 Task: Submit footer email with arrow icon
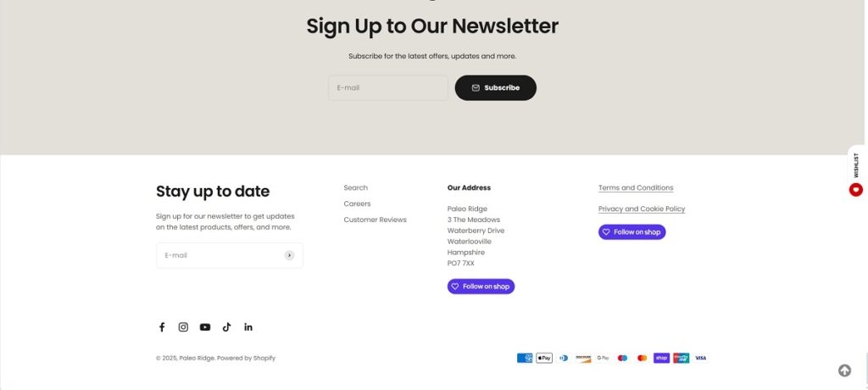[x=289, y=255]
